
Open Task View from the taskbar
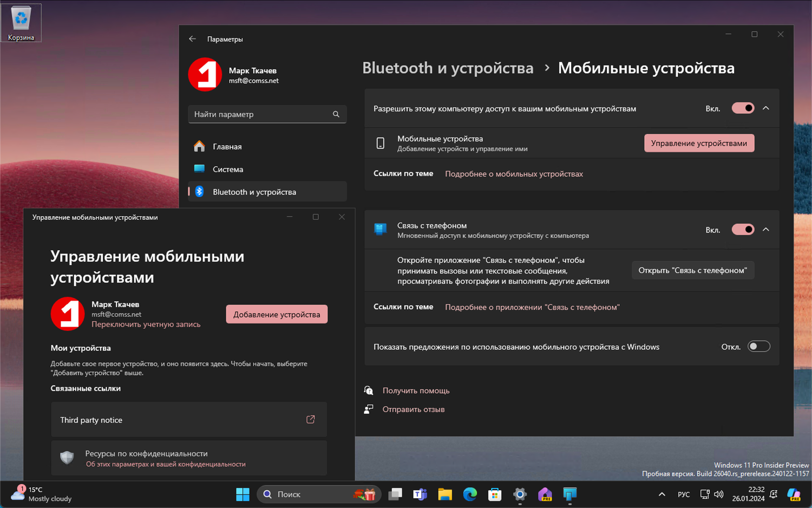[x=395, y=494]
